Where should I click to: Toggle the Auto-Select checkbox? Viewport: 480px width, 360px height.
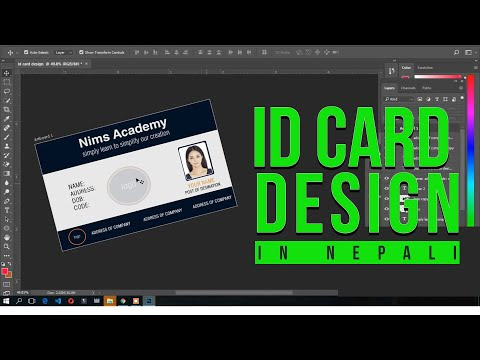click(x=26, y=52)
